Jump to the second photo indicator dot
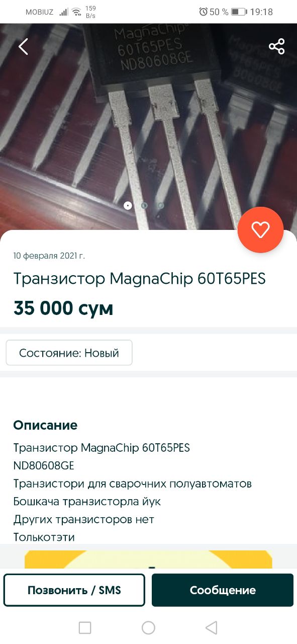 (144, 205)
